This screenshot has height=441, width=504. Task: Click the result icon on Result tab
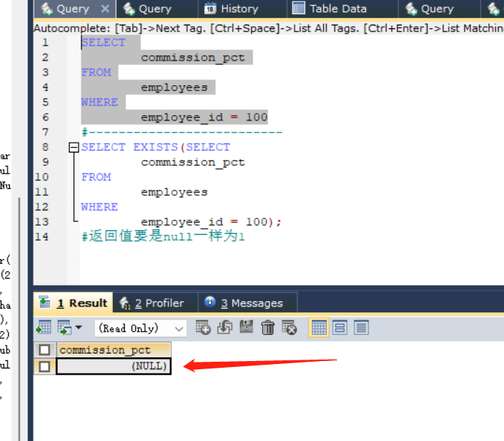click(x=45, y=302)
